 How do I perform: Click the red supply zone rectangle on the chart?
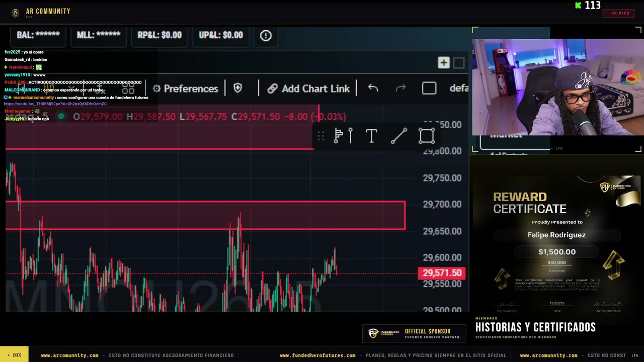pos(205,215)
